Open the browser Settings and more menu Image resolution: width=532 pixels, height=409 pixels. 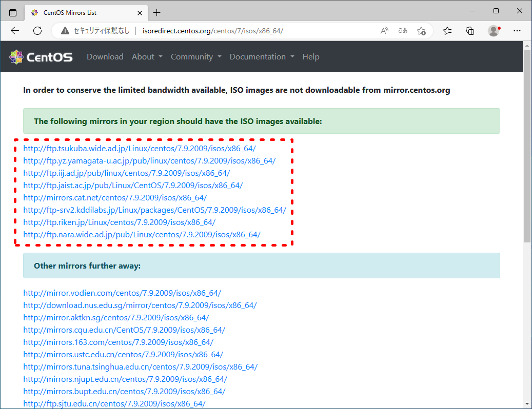pos(517,31)
